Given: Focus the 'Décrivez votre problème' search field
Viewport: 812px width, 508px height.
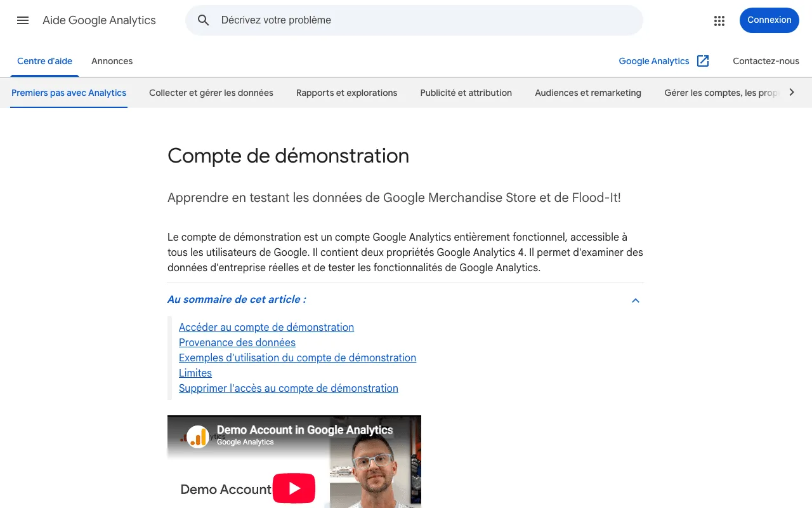Looking at the screenshot, I should (x=414, y=20).
